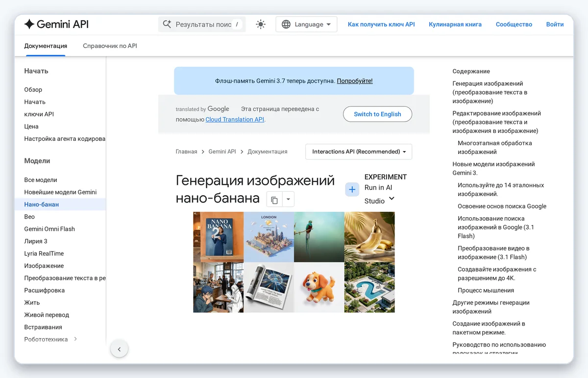Click the 'Попробуйте!' banner link
588x378 pixels.
tap(355, 81)
